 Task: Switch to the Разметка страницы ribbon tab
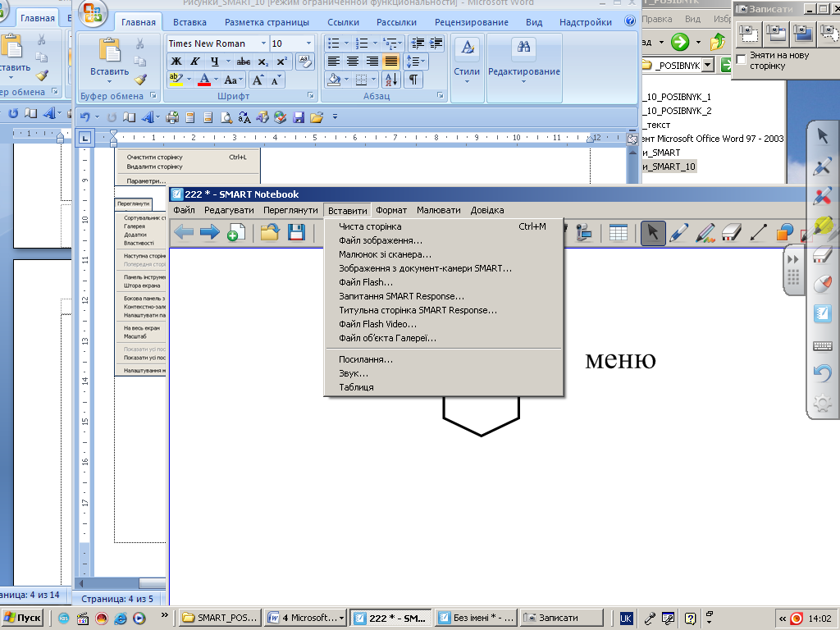tap(267, 22)
